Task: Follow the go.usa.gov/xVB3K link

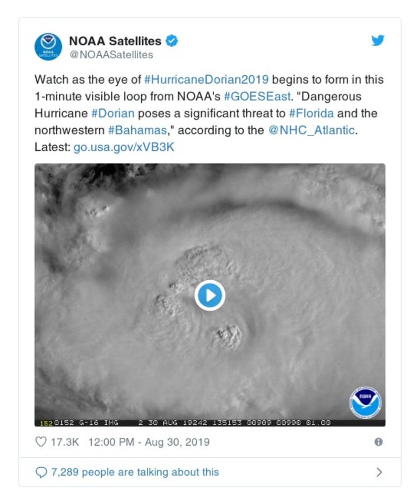Action: 124,147
